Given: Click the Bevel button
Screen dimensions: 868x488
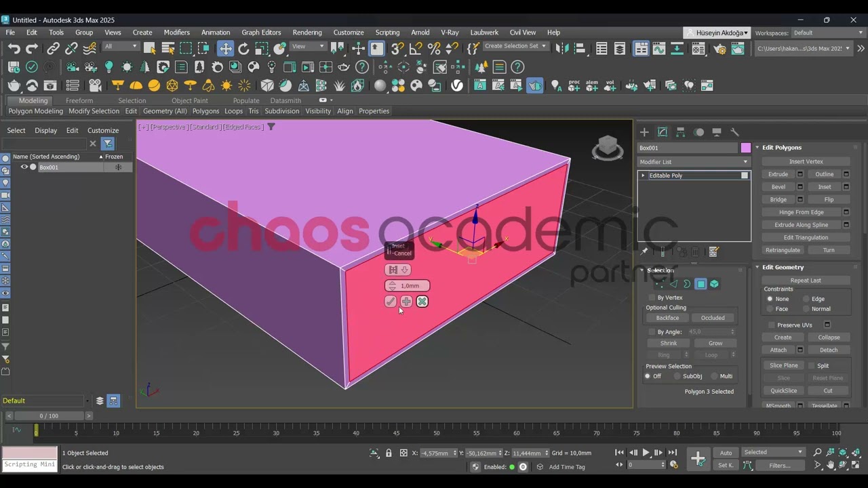Looking at the screenshot, I should [x=778, y=187].
